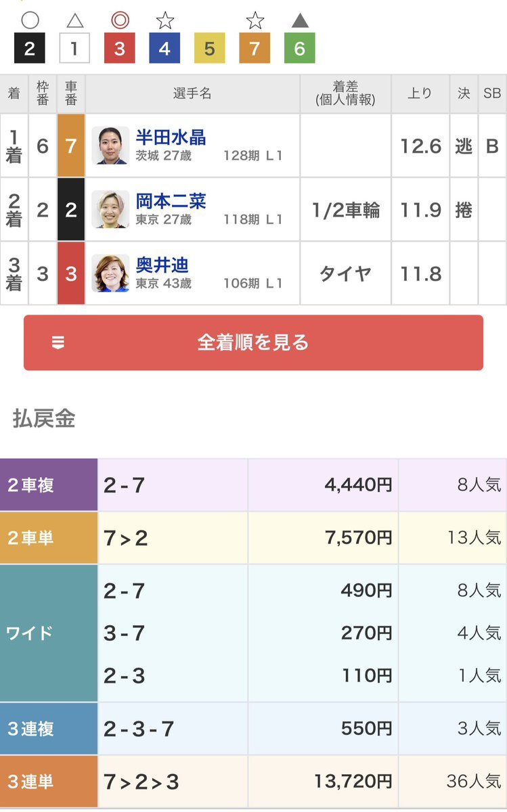Click the orange number 7 badge at top

tap(255, 48)
